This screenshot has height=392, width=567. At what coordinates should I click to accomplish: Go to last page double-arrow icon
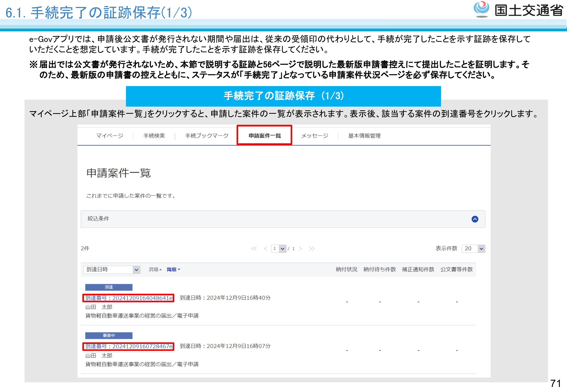click(x=312, y=249)
